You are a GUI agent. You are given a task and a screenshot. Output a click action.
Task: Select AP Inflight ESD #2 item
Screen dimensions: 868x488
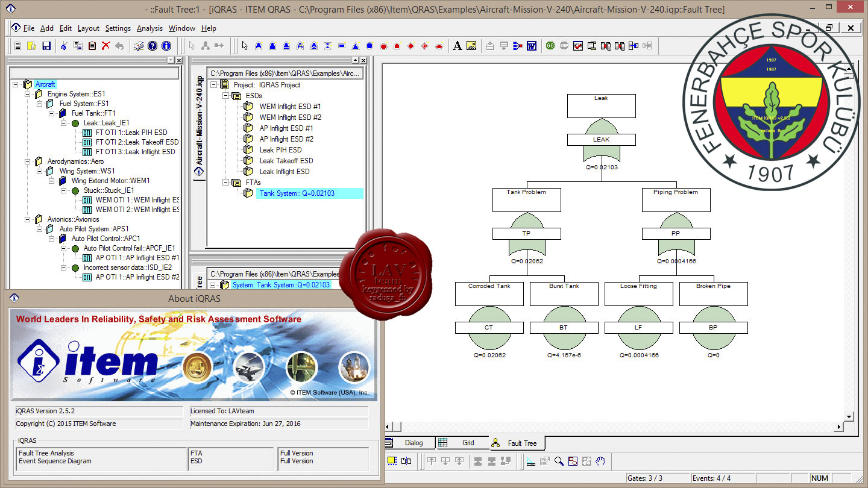coord(286,139)
